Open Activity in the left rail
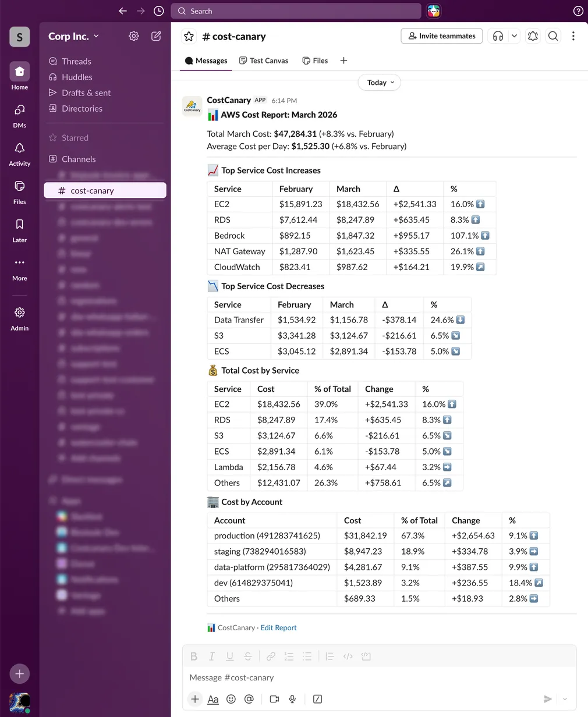 [20, 153]
